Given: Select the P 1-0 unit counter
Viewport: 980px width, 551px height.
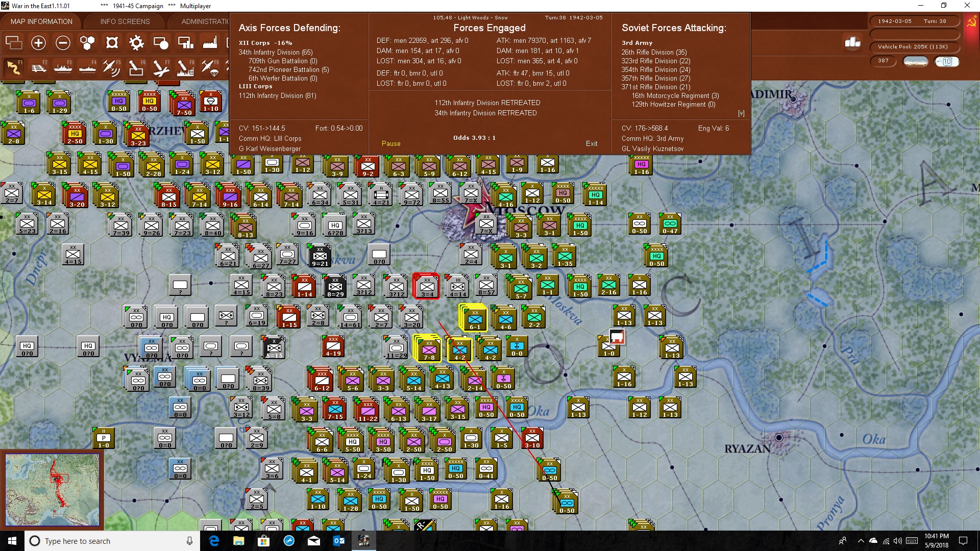Looking at the screenshot, I should pos(104,437).
